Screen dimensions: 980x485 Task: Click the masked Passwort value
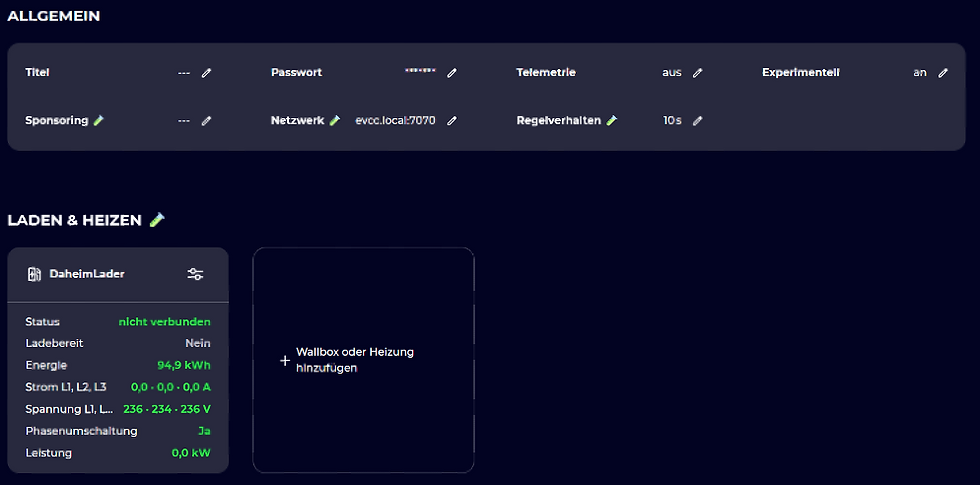point(420,71)
